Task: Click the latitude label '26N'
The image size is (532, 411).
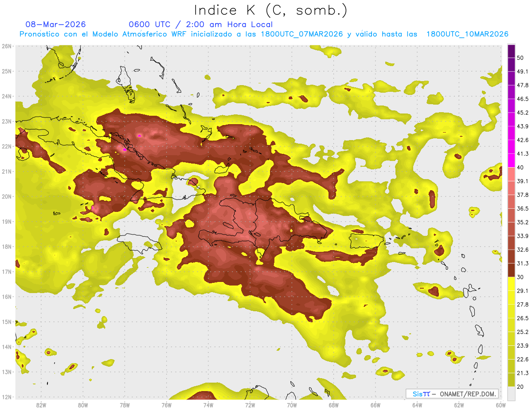Action: pos(7,46)
